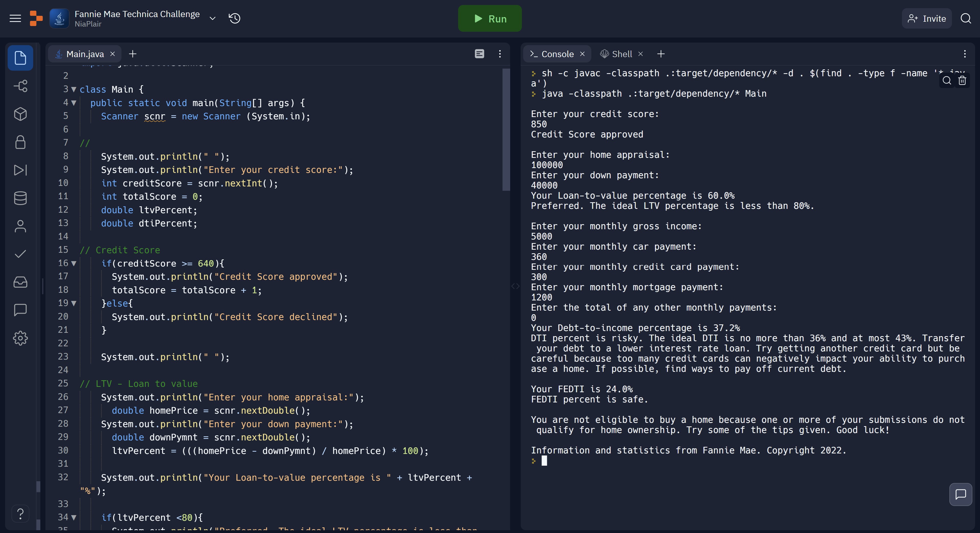Image resolution: width=980 pixels, height=533 pixels.
Task: Clear console with trash icon
Action: (962, 81)
